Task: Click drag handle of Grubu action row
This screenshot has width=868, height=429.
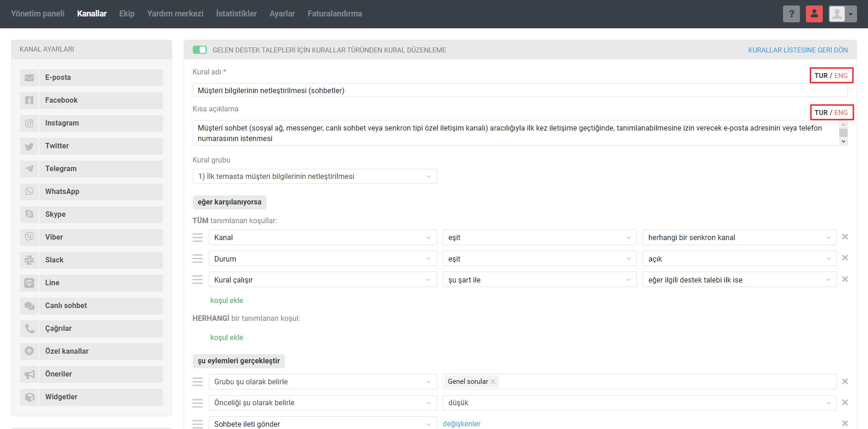Action: point(197,382)
